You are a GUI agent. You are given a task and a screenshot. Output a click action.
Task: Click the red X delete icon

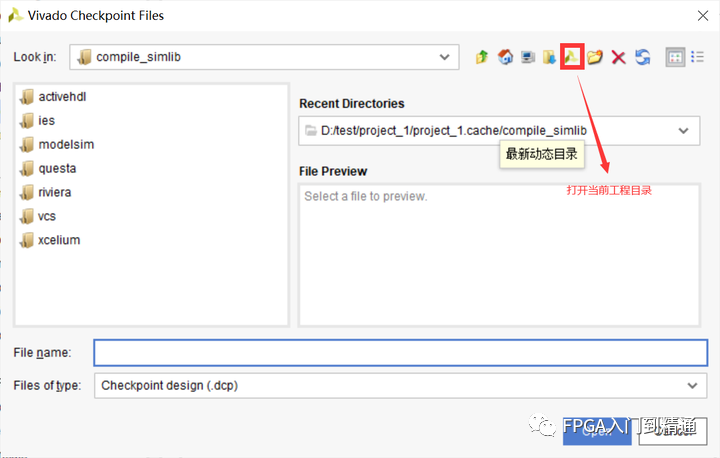click(618, 57)
